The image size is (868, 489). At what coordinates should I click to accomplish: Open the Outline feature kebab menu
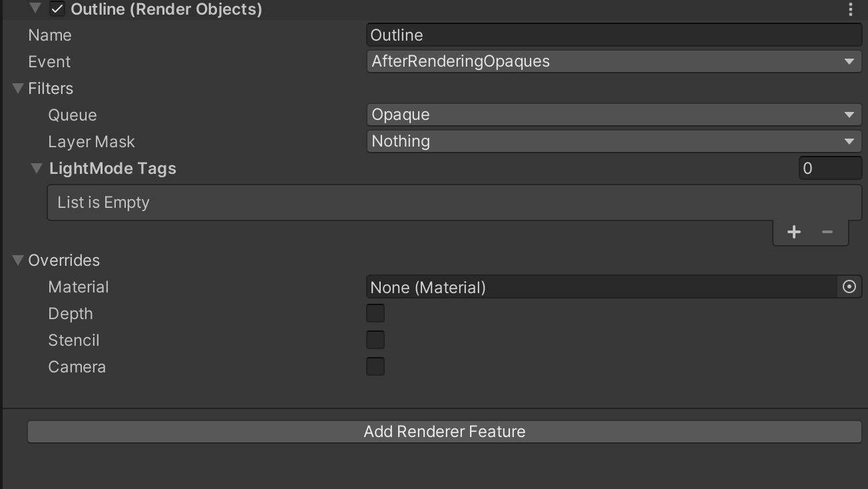pos(850,9)
